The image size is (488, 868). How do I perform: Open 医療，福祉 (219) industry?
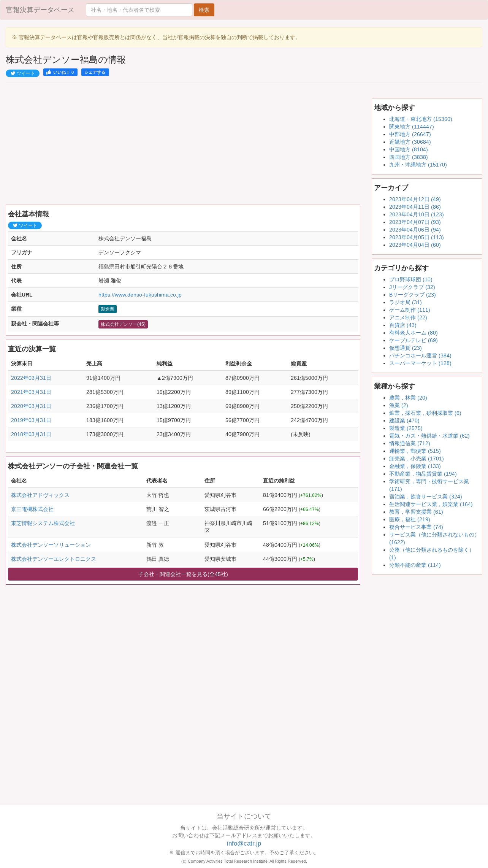(409, 519)
